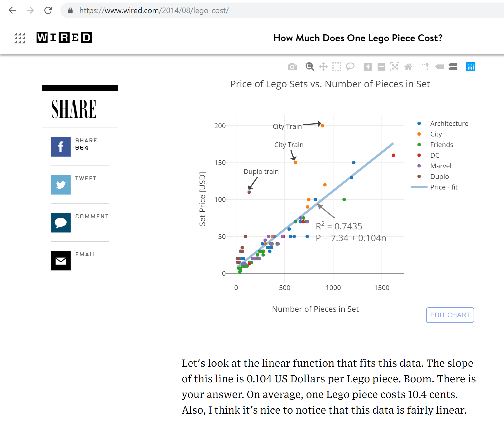Click the Price - fit legend line swatch
This screenshot has width=504, height=422.
tap(419, 187)
